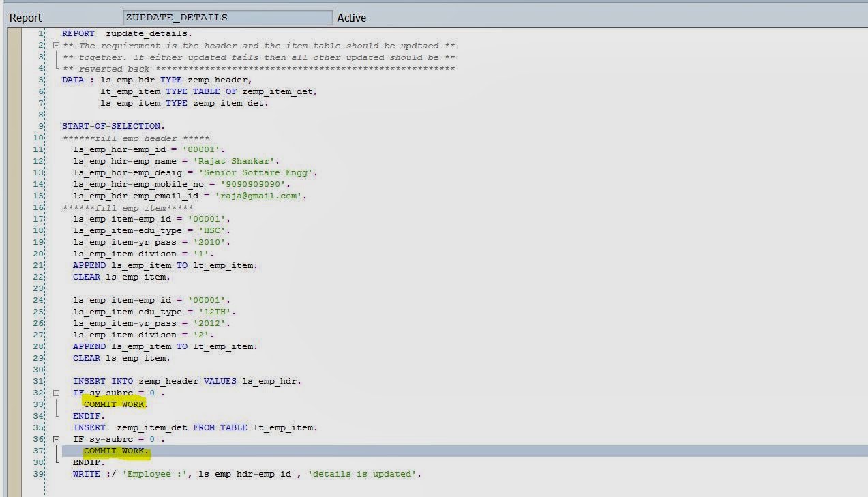This screenshot has height=497, width=868.
Task: Place cursor on REPORT zupdate_details statement
Action: pos(127,33)
